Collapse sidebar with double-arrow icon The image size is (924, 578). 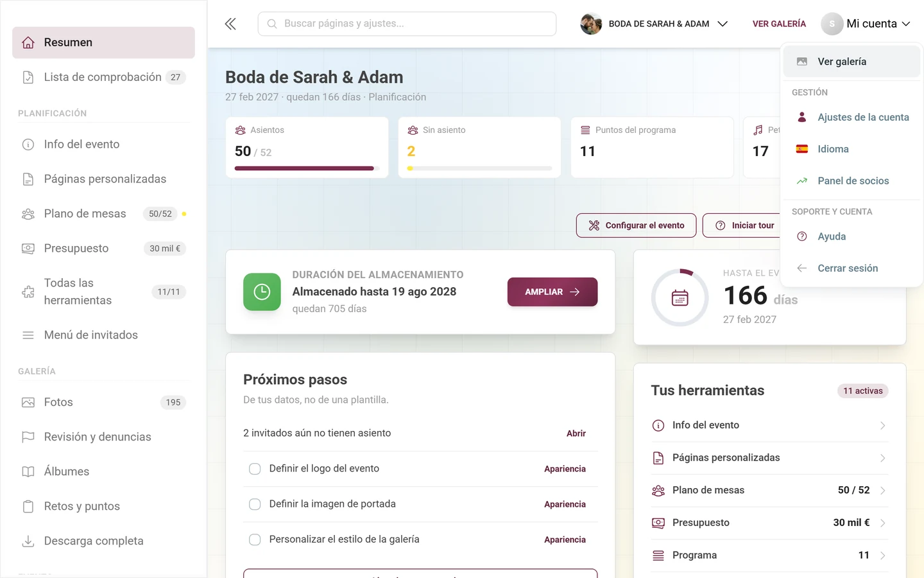tap(230, 24)
